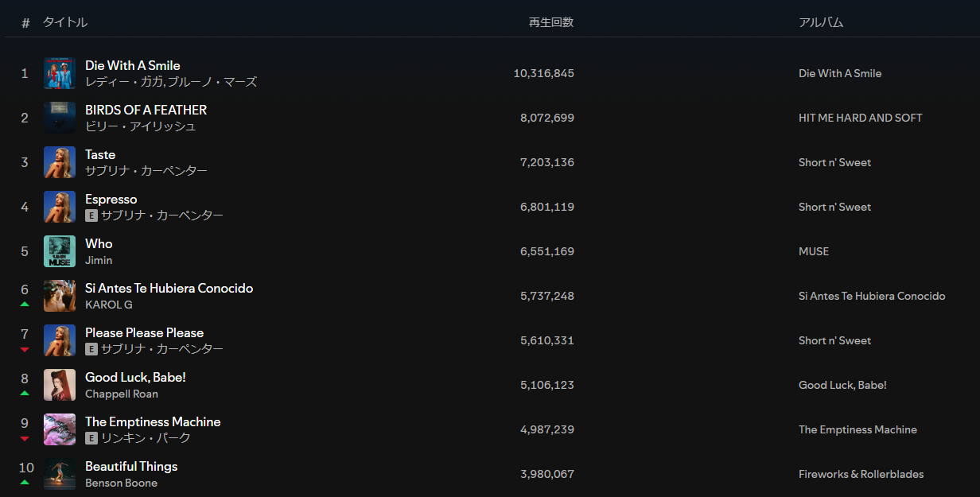Click the Who track MUSE cover thumbnail

[x=60, y=251]
